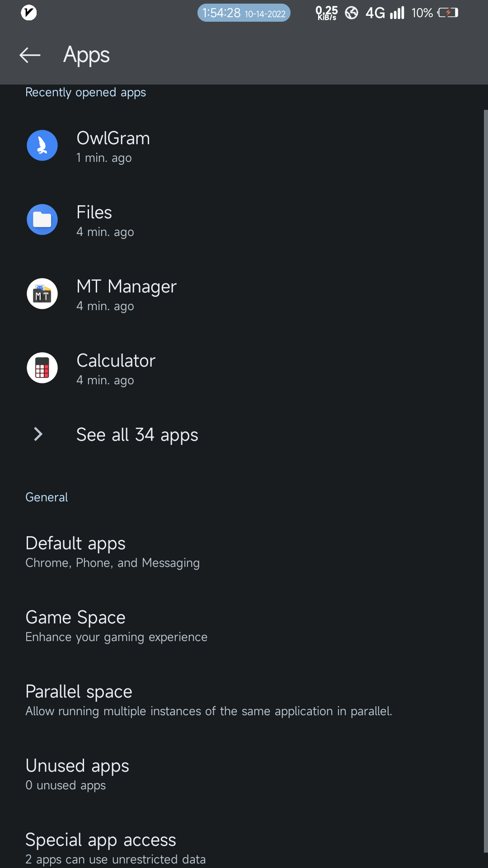488x868 pixels.
Task: Tap the MT Manager app icon
Action: [42, 294]
